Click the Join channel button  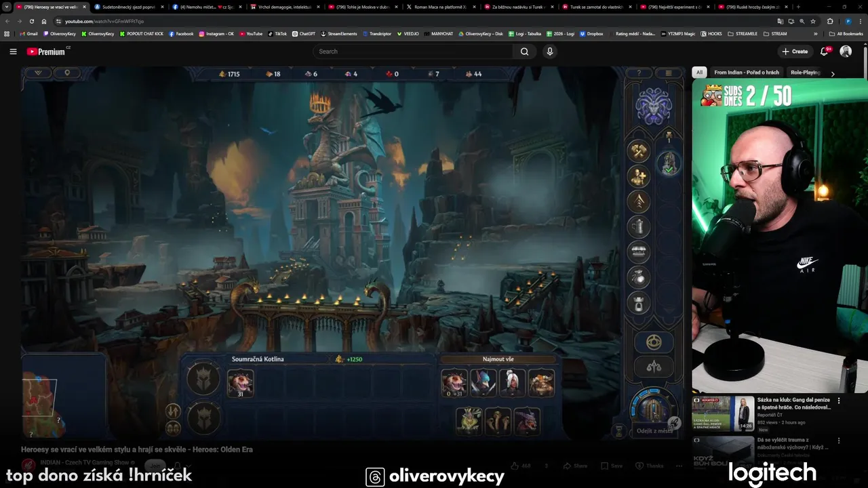coord(156,466)
